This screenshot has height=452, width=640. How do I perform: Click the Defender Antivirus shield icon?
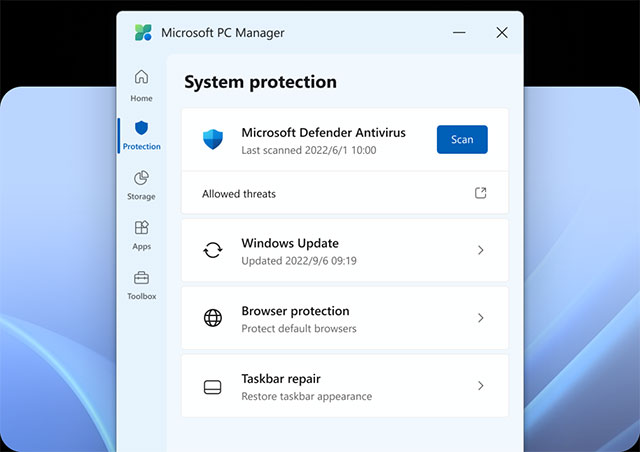coord(213,139)
